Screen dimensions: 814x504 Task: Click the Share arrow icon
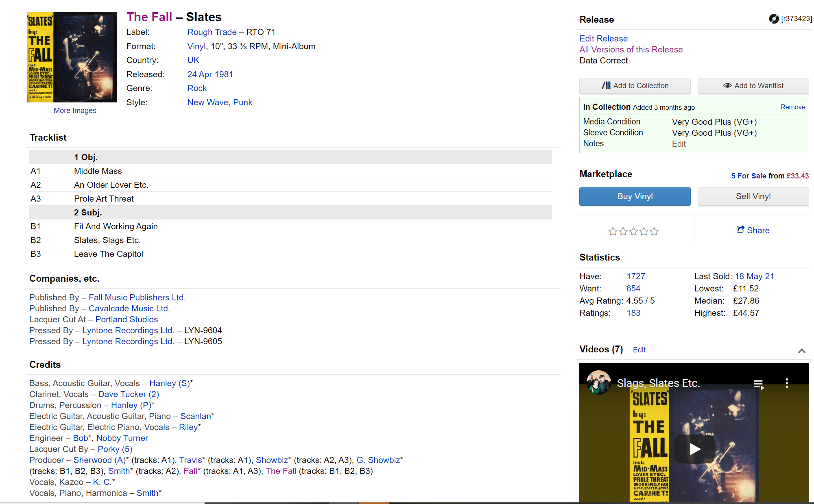(x=740, y=230)
